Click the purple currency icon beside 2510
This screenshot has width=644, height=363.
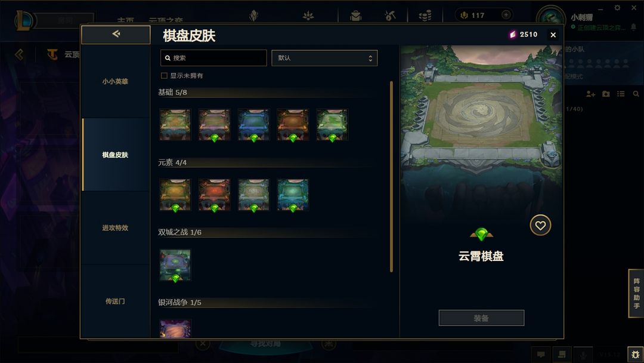(512, 35)
